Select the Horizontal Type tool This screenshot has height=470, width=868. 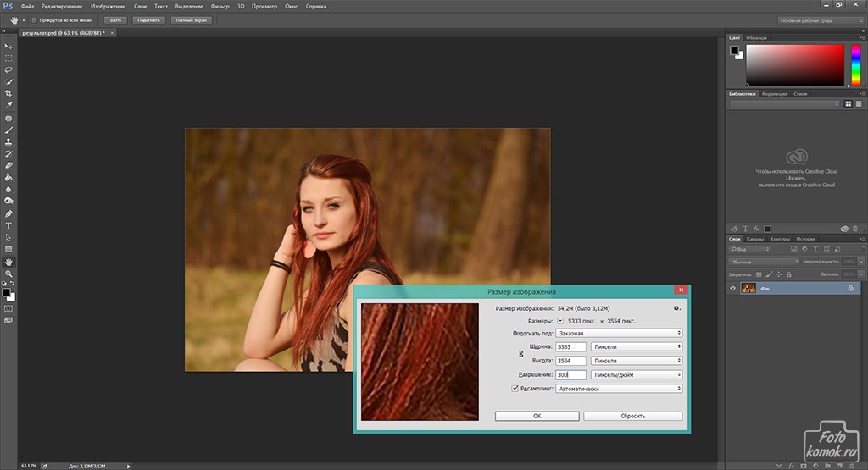9,225
